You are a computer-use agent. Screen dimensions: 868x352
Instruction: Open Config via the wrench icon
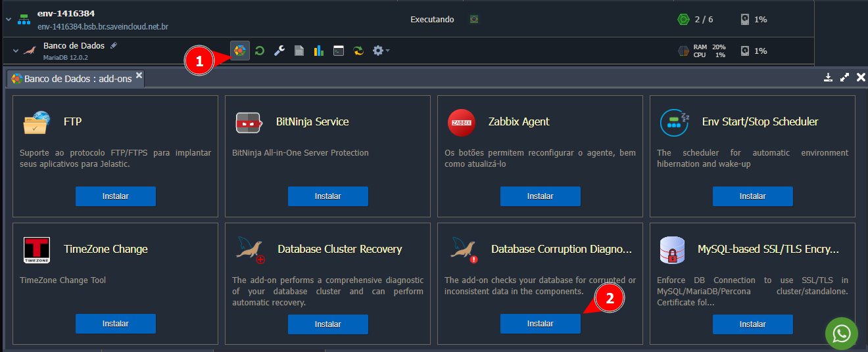(x=279, y=51)
